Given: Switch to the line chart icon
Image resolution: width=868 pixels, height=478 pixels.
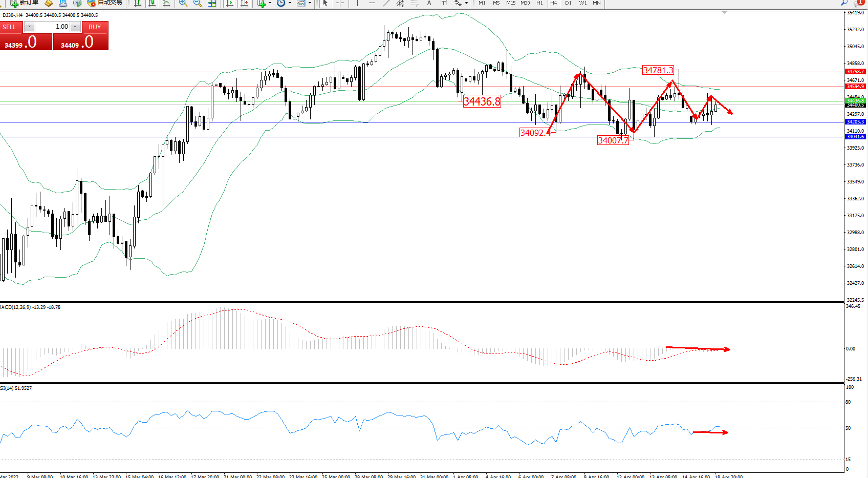Looking at the screenshot, I should pyautogui.click(x=166, y=3).
